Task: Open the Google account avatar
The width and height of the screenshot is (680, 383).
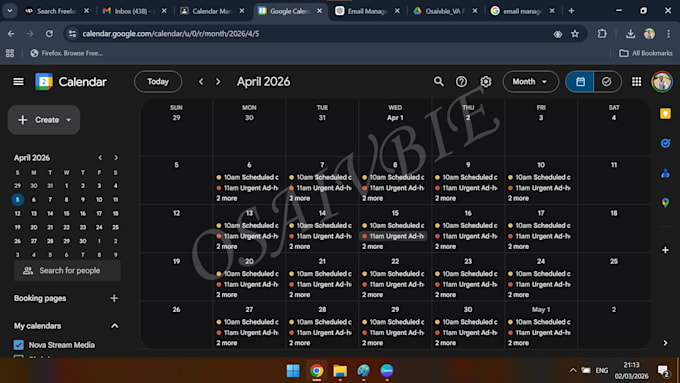Action: click(662, 82)
